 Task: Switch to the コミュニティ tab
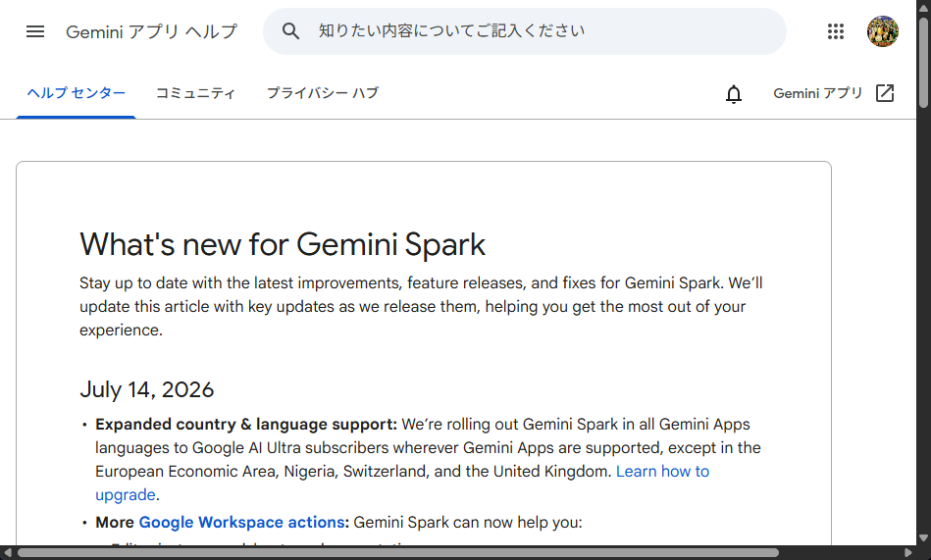(195, 93)
